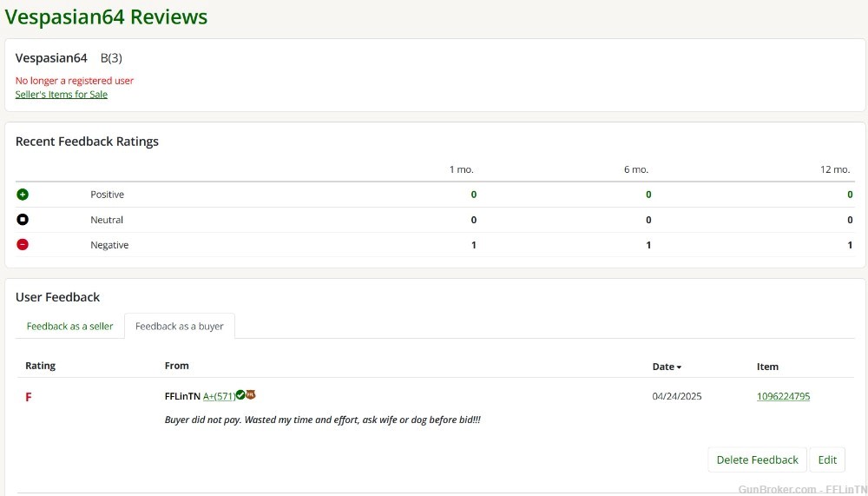Click the Edit feedback button
Viewport: 868px width, 496px height.
(827, 460)
